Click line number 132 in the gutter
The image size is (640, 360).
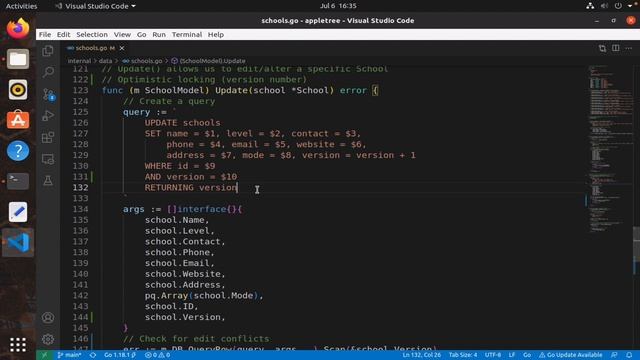80,187
